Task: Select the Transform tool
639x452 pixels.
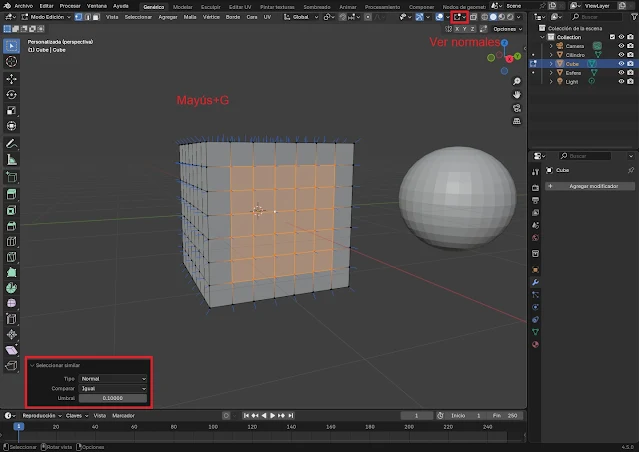Action: (11, 126)
